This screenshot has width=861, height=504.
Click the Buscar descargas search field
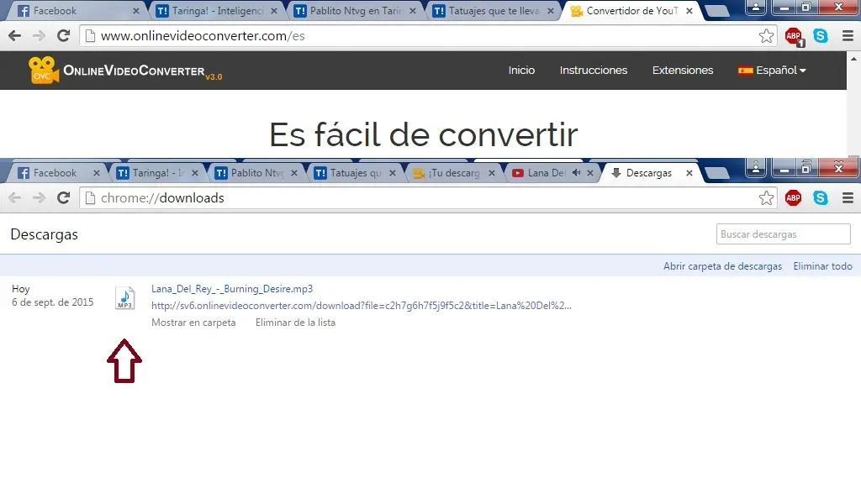[x=783, y=234]
